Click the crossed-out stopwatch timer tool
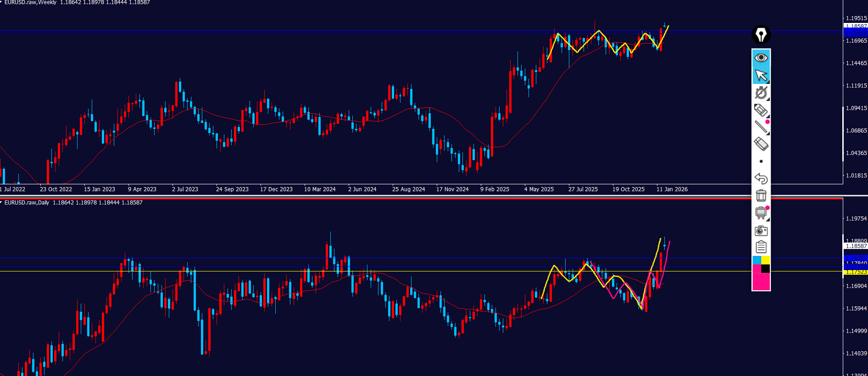The image size is (868, 376). (x=761, y=93)
